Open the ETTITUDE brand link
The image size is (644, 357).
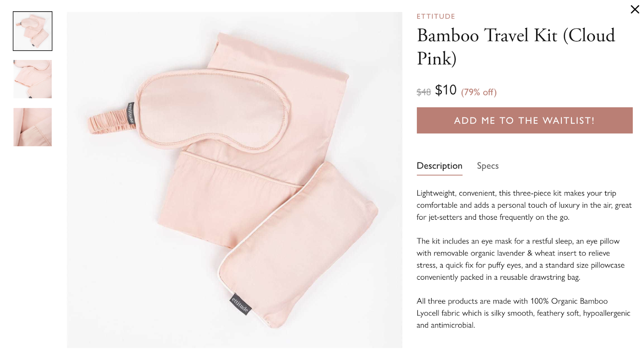436,17
